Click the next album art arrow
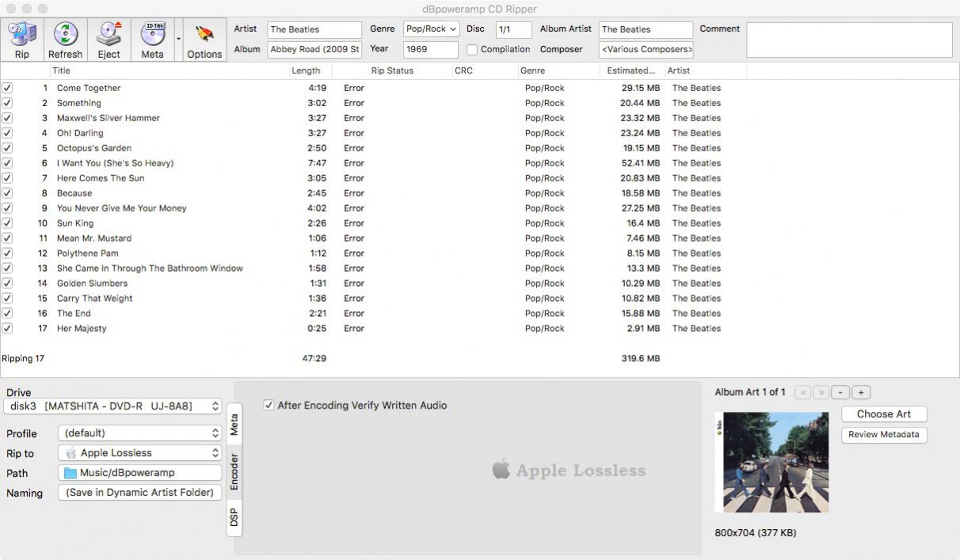Viewport: 960px width, 560px height. [x=821, y=392]
